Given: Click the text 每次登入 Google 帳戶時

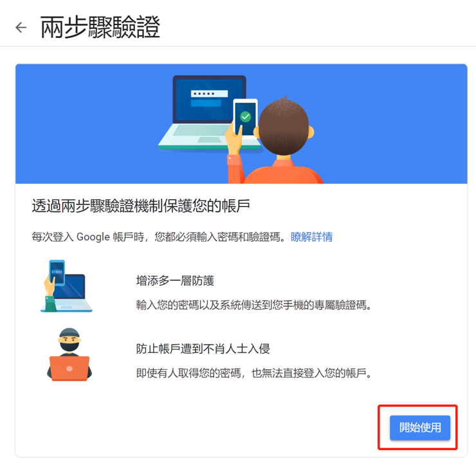Looking at the screenshot, I should [87, 237].
